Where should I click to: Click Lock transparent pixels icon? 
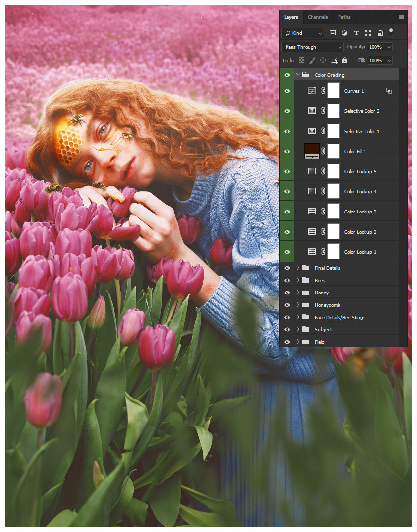point(301,60)
